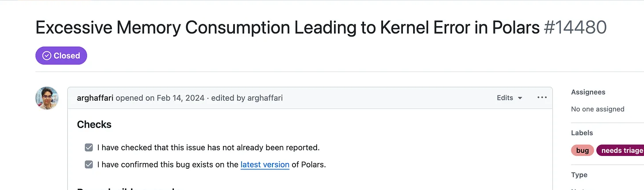Screen dimensions: 644x190
Task: Click the issue number #14480
Action: [575, 28]
